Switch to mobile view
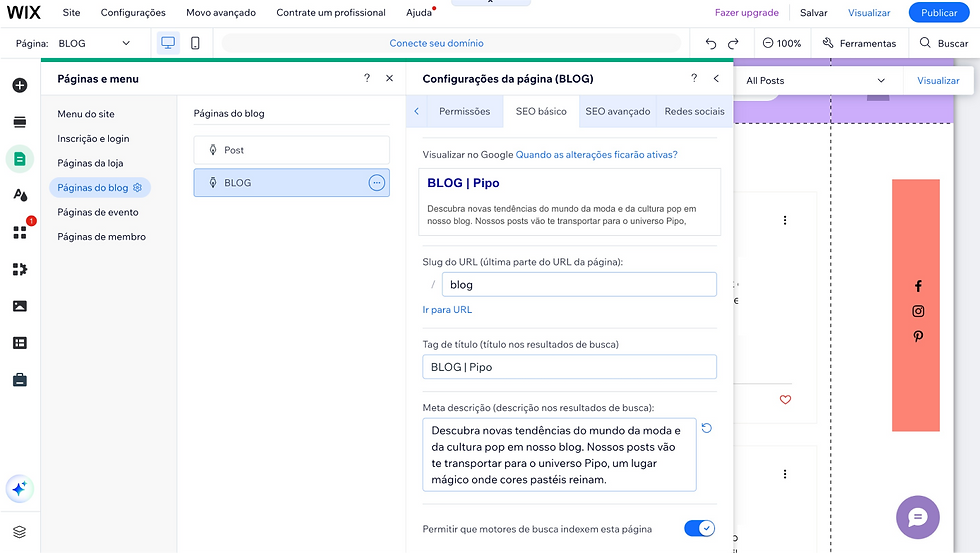980x553 pixels. [x=195, y=43]
